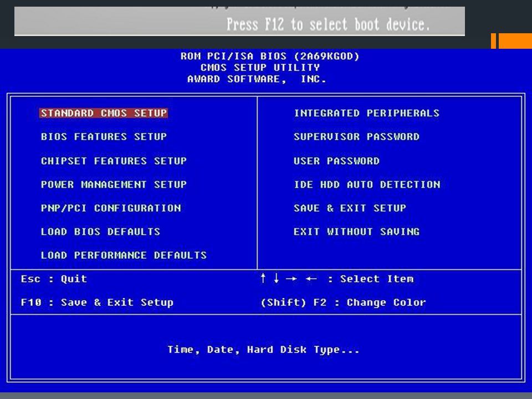Screen dimensions: 532x399
Task: Choose LOAD BIOS DEFAULTS
Action: [100, 232]
